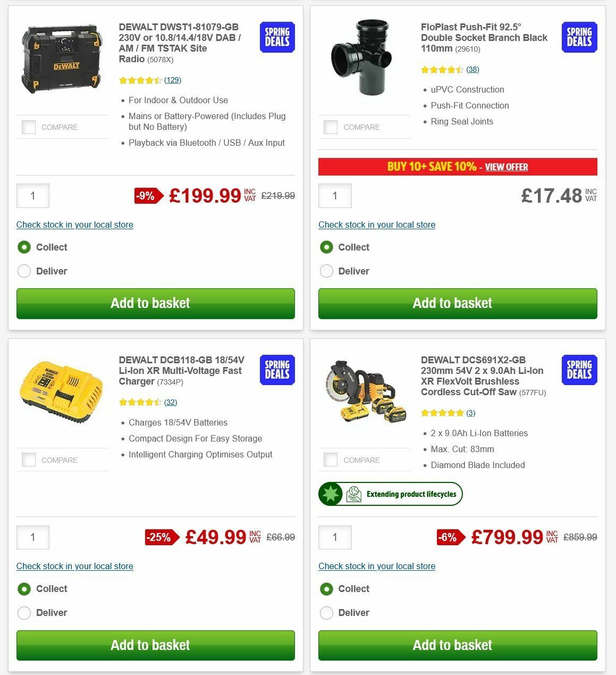
Task: Click the Spring Deals badge on the FloPlast socket branch
Action: 579,37
